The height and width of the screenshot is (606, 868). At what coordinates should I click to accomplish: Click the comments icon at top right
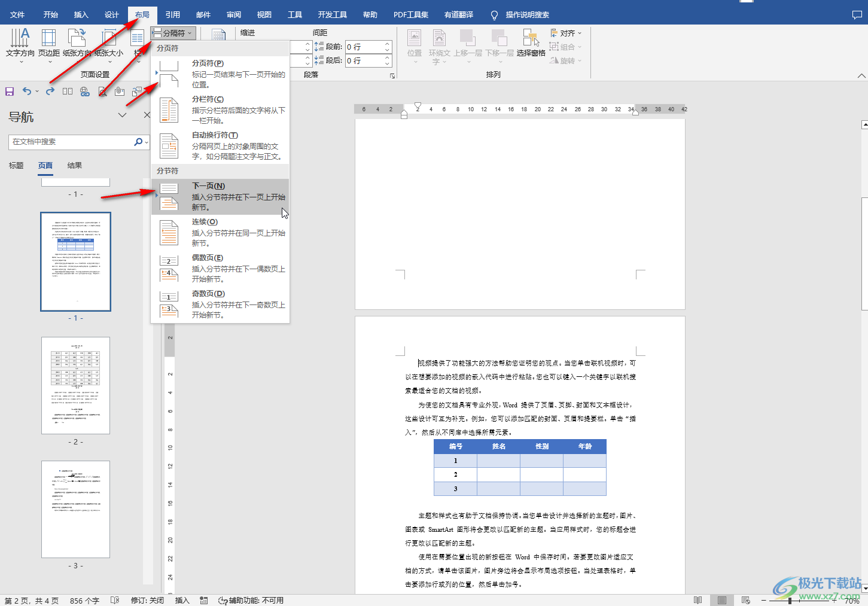pos(857,14)
